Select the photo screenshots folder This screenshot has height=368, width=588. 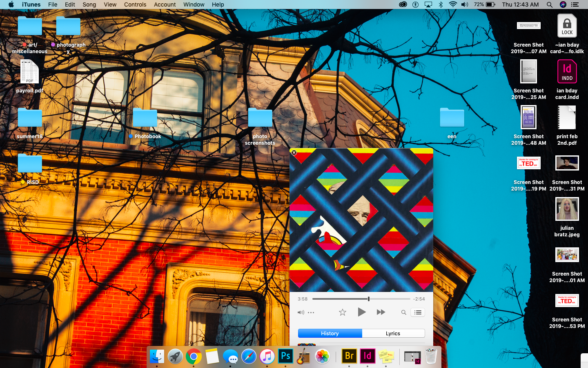(x=260, y=127)
